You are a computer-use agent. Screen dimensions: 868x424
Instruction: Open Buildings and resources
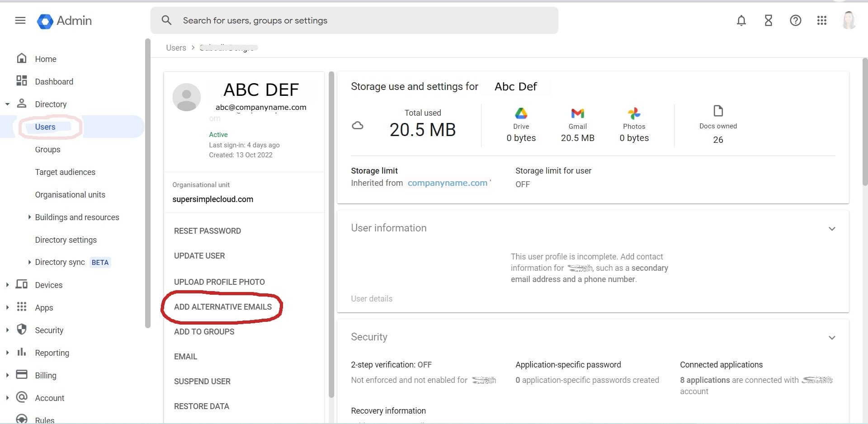coord(77,217)
